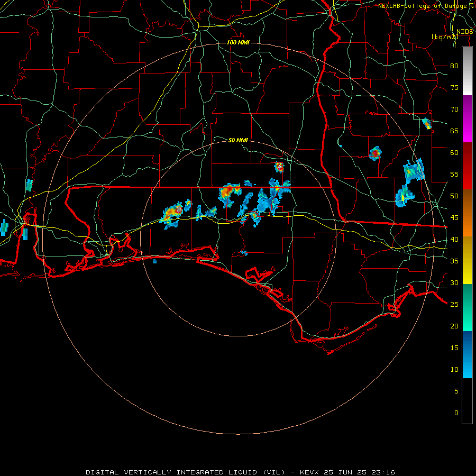This screenshot has width=476, height=476.
Task: Click the "NIDS" label above the color scale
Action: (464, 32)
